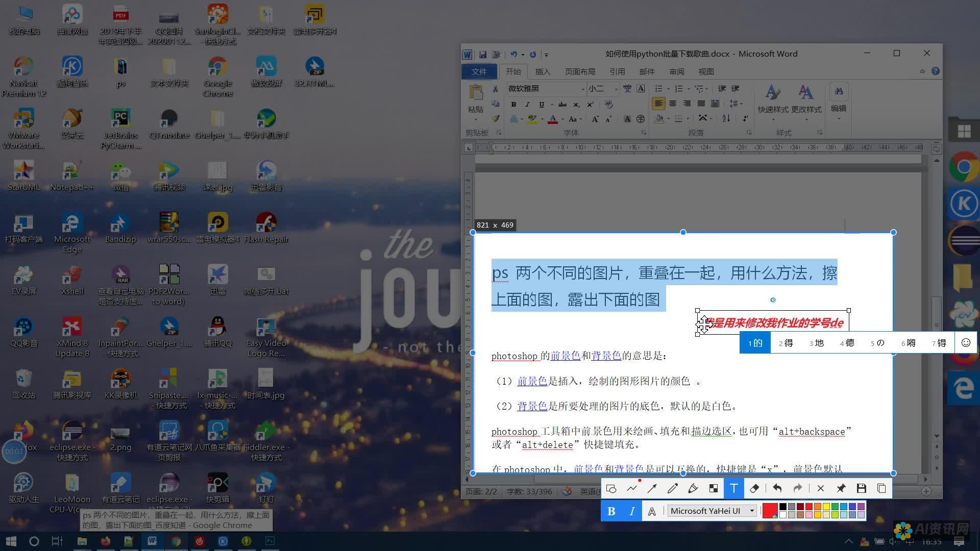Pin the screenshot to screen

[x=841, y=489]
